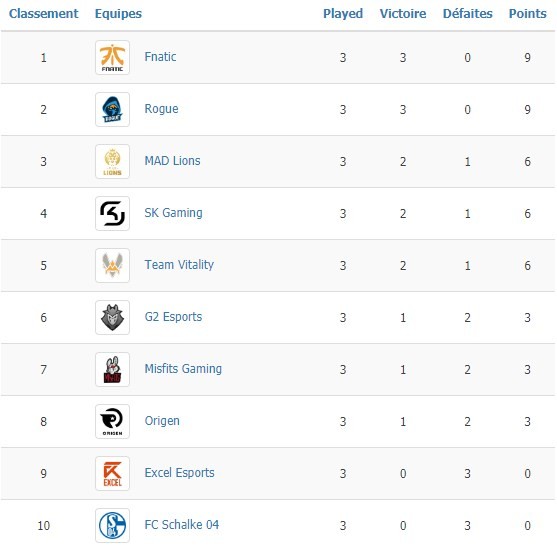This screenshot has width=557, height=554.
Task: Click the Fnatic team logo
Action: pyautogui.click(x=112, y=58)
